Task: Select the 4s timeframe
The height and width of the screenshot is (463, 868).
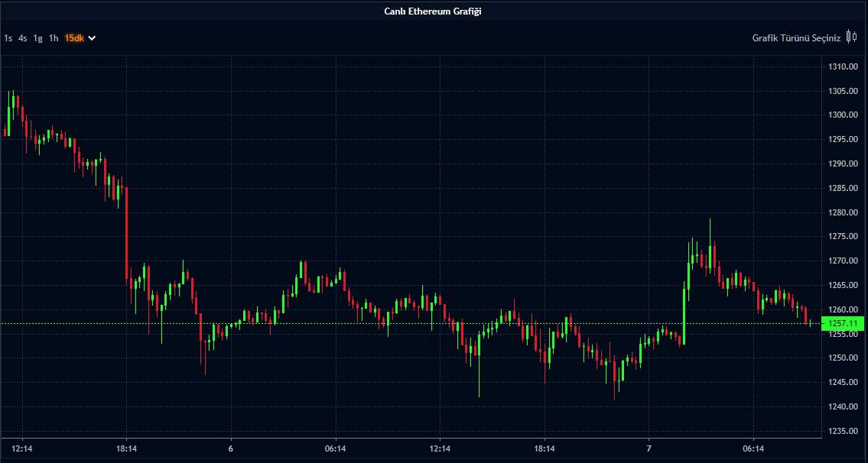Action: pos(23,38)
